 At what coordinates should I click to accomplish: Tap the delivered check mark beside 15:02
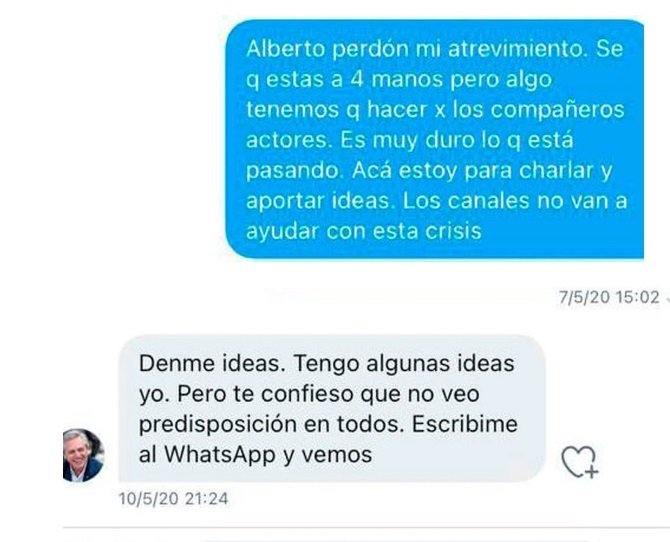click(x=667, y=299)
